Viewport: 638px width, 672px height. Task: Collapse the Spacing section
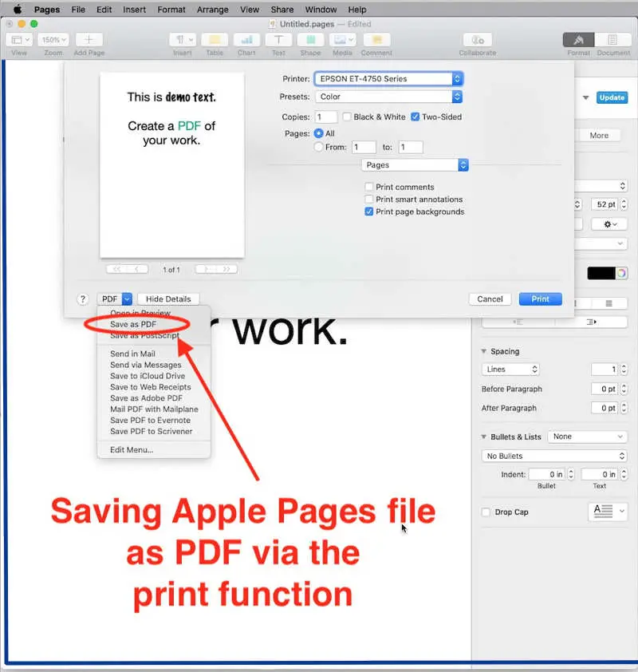pos(483,351)
